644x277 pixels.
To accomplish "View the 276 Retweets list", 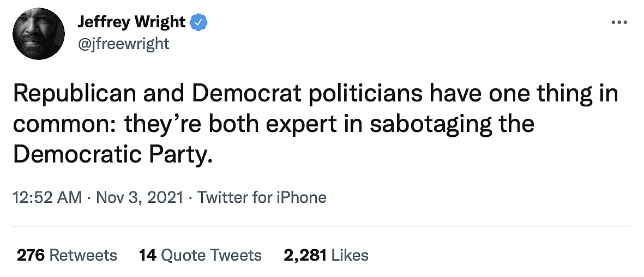I will tap(67, 255).
